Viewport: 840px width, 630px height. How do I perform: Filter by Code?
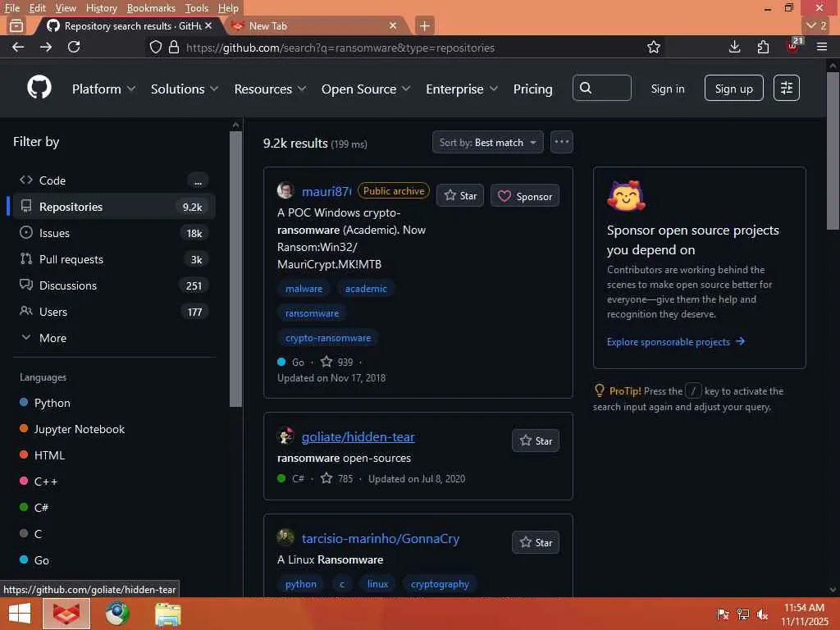click(112, 180)
